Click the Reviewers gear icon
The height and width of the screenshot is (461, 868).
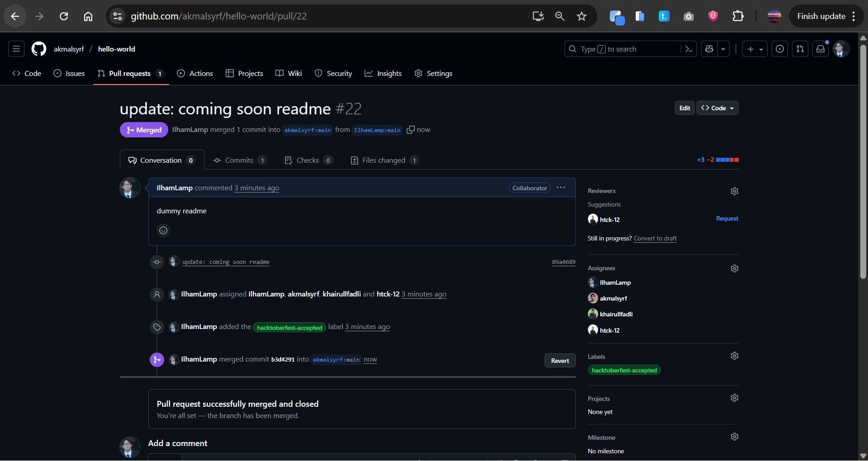coord(734,191)
